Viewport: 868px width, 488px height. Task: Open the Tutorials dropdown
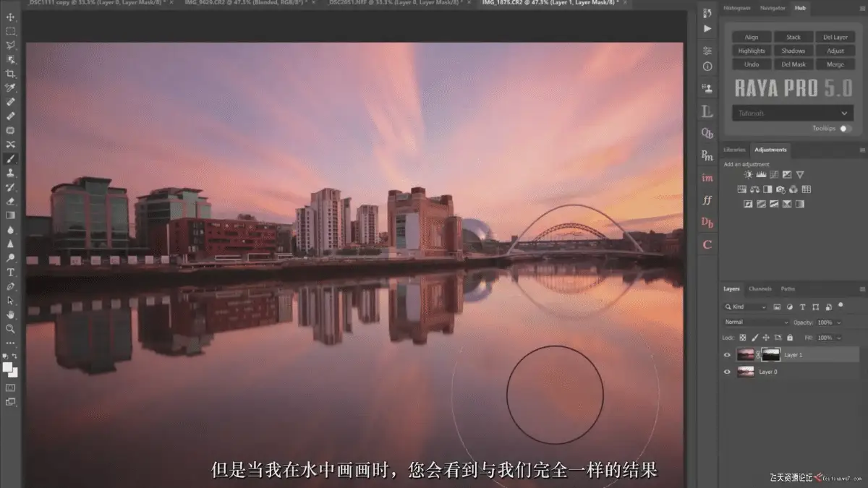[x=793, y=114]
